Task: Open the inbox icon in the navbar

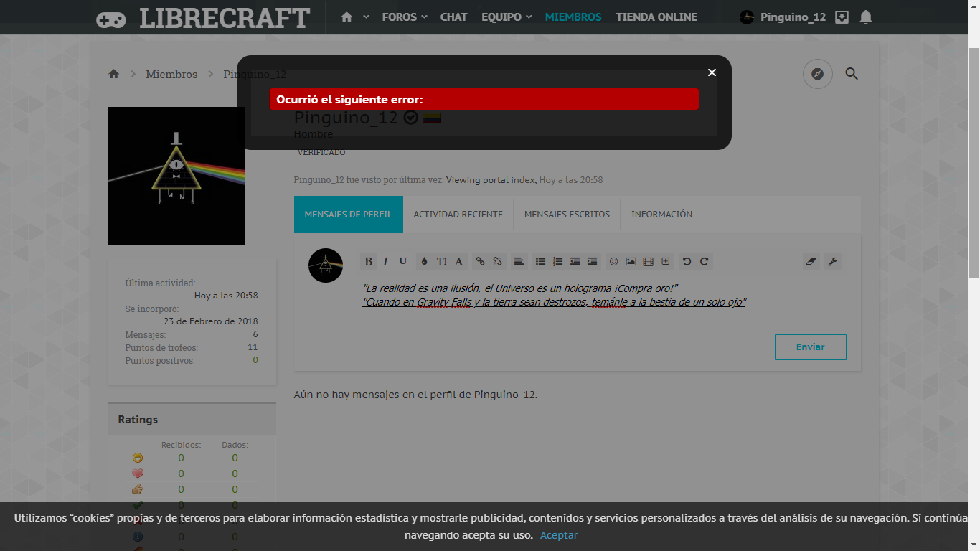Action: tap(842, 17)
